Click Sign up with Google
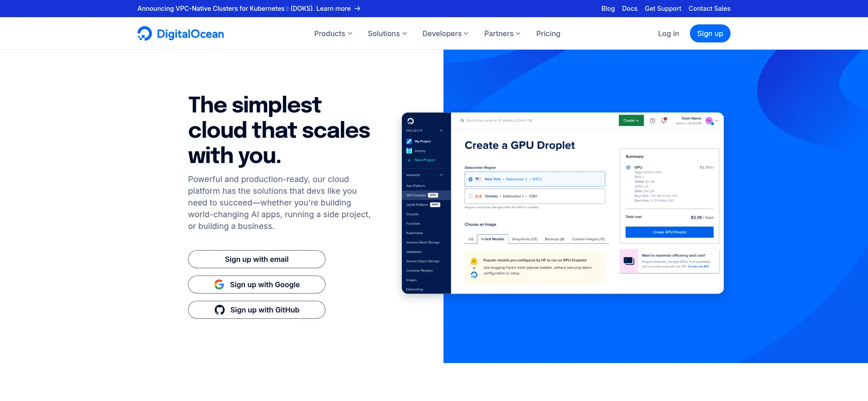868x401 pixels. tap(257, 284)
